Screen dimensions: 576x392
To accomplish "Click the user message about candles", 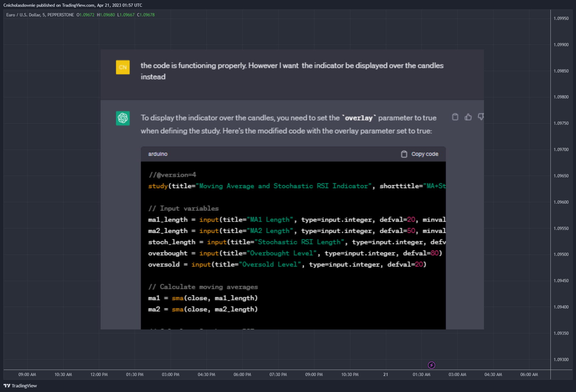I will point(292,71).
